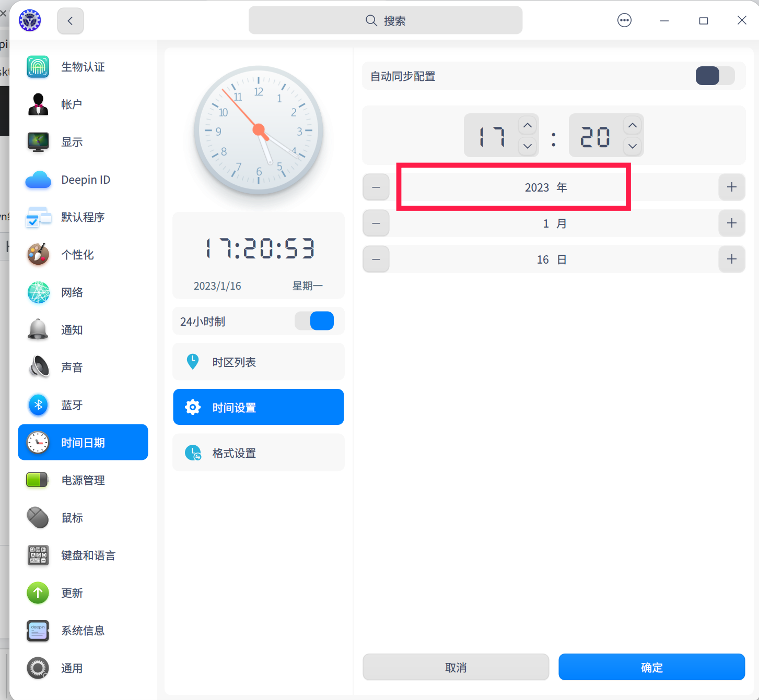Click the 鼠标 mouse icon
759x700 pixels.
tap(38, 518)
